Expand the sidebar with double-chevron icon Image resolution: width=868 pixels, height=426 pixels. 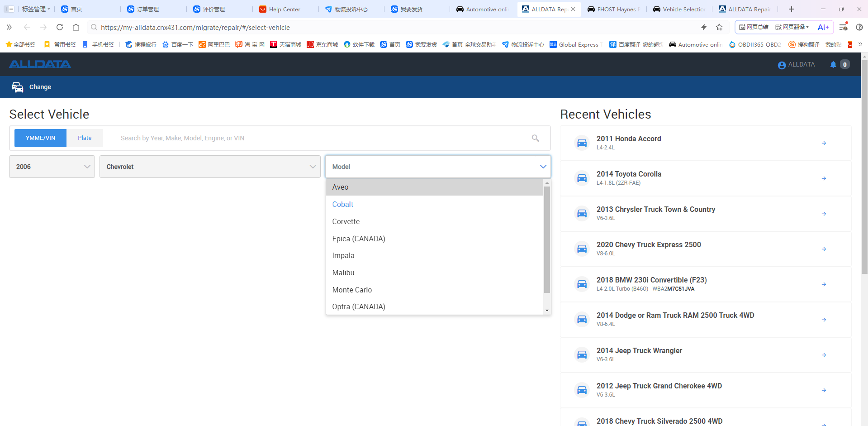click(9, 27)
